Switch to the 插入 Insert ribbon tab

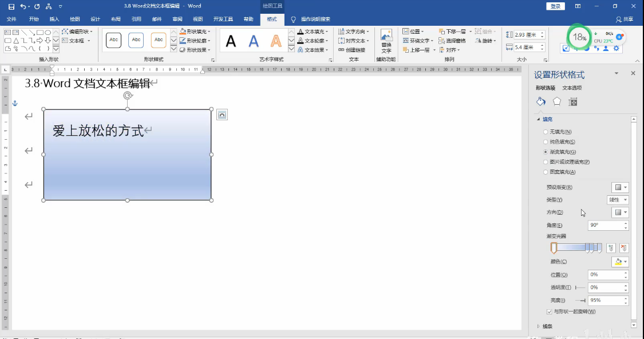(54, 19)
